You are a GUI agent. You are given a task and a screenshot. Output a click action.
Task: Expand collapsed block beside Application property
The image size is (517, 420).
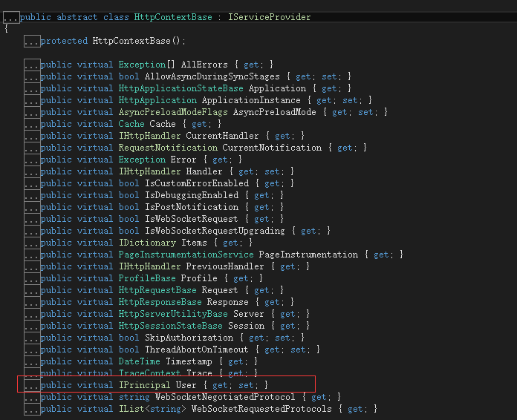[32, 89]
